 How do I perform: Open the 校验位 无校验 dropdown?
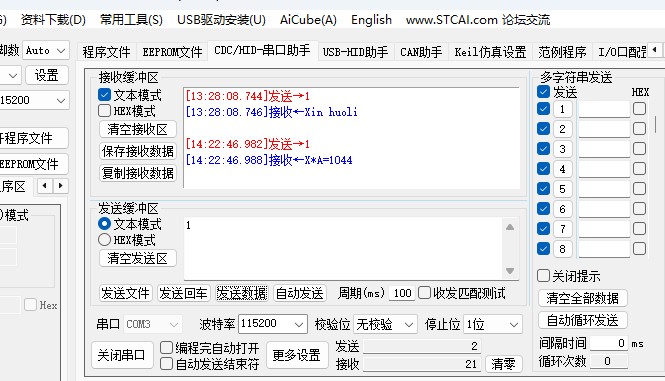[385, 325]
